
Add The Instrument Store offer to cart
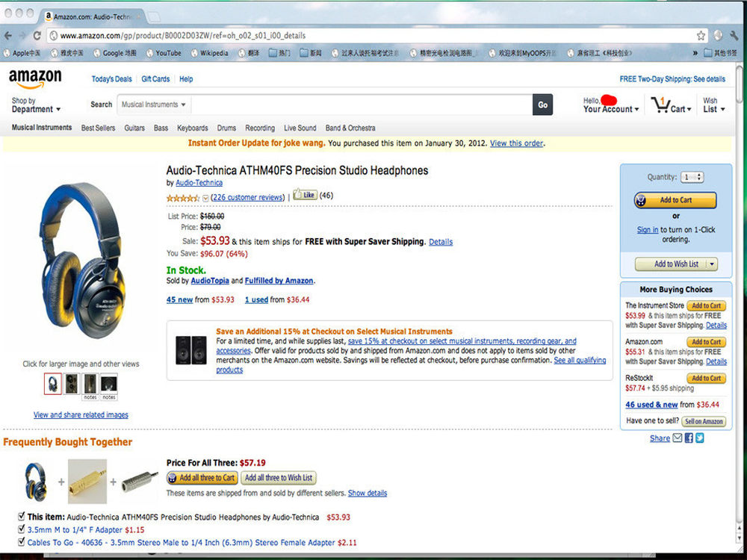[707, 305]
